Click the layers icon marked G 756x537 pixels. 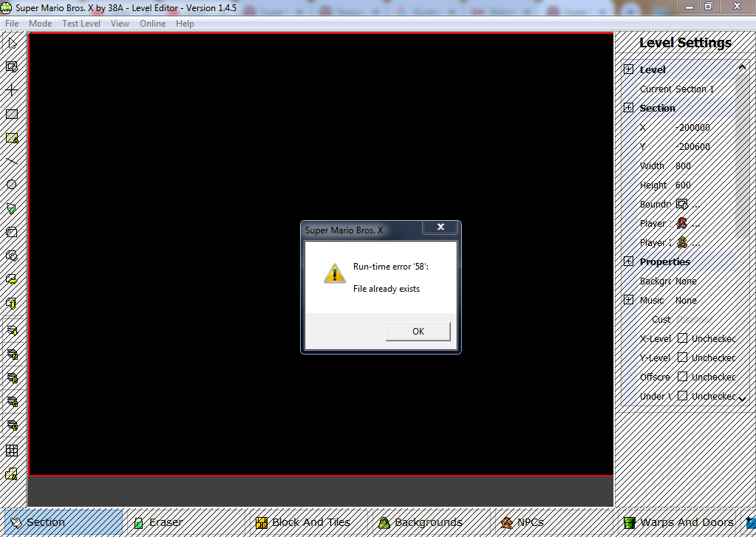click(x=12, y=402)
